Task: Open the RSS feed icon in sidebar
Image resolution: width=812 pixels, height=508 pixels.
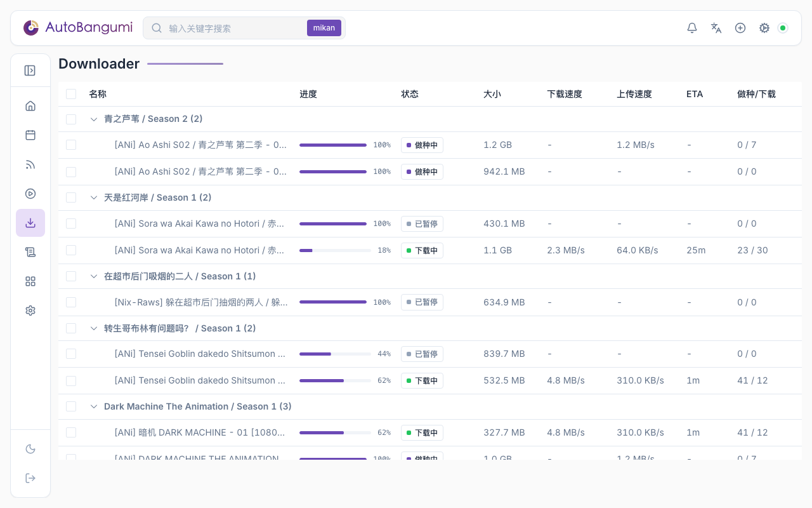Action: [x=30, y=164]
